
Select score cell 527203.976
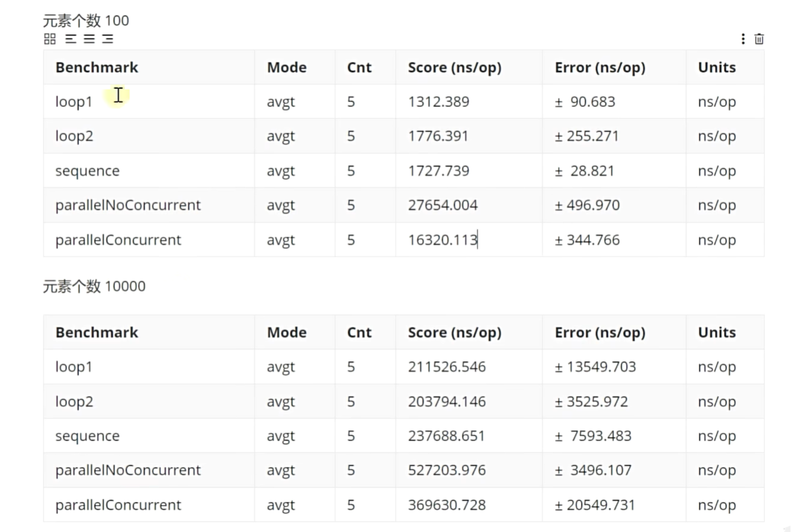pyautogui.click(x=447, y=470)
